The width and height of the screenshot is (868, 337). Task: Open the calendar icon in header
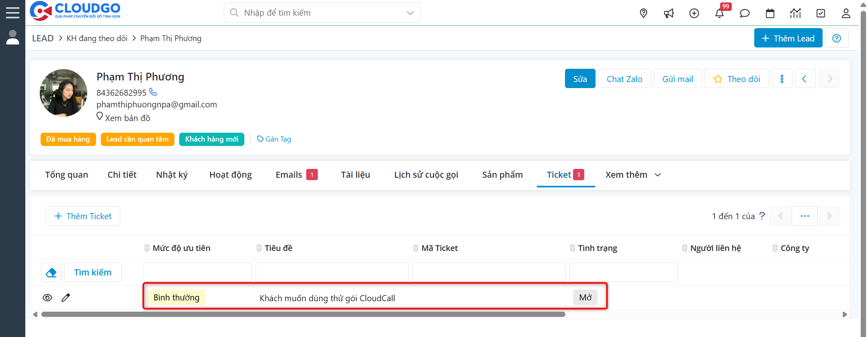(x=770, y=13)
